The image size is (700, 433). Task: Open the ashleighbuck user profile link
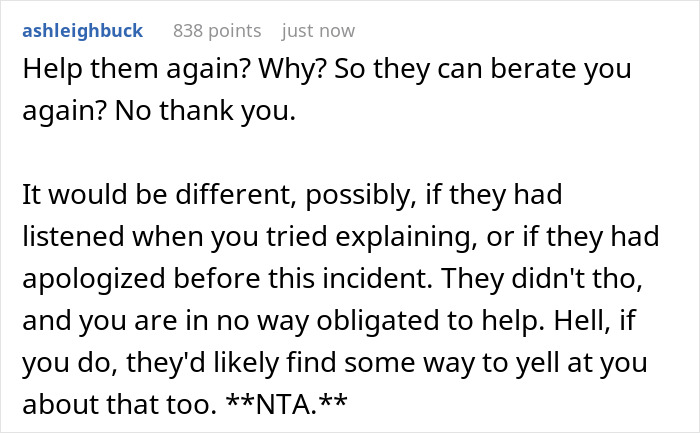pyautogui.click(x=82, y=31)
